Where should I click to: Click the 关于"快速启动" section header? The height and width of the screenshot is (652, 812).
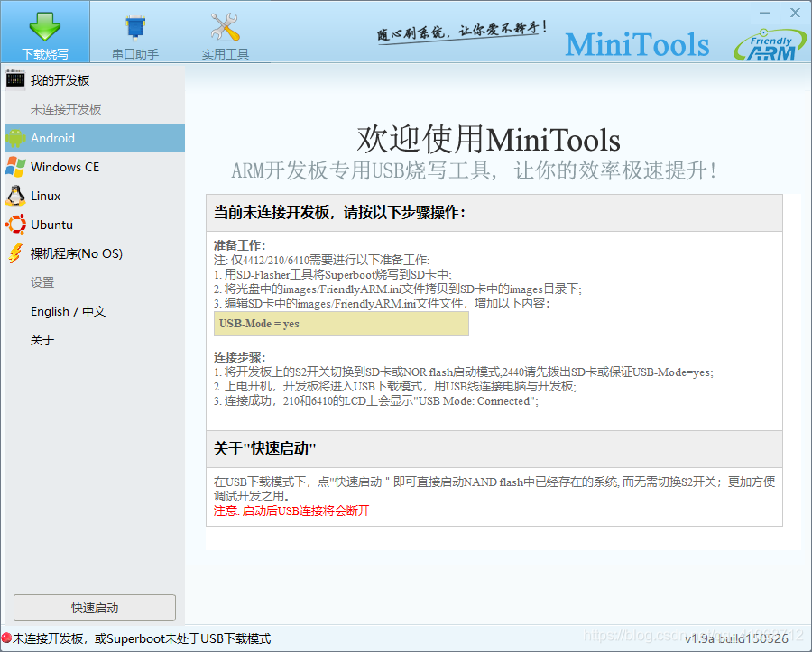pyautogui.click(x=494, y=449)
